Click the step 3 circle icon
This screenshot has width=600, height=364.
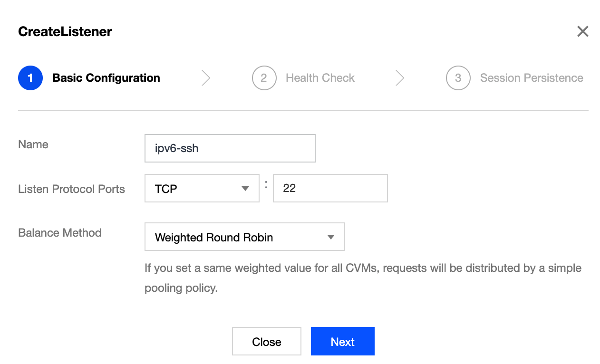click(x=458, y=78)
